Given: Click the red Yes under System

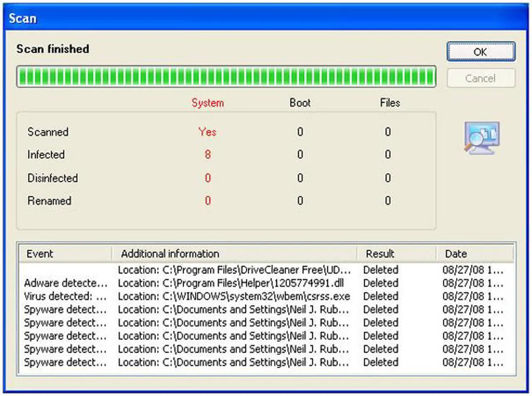Looking at the screenshot, I should click(x=207, y=132).
